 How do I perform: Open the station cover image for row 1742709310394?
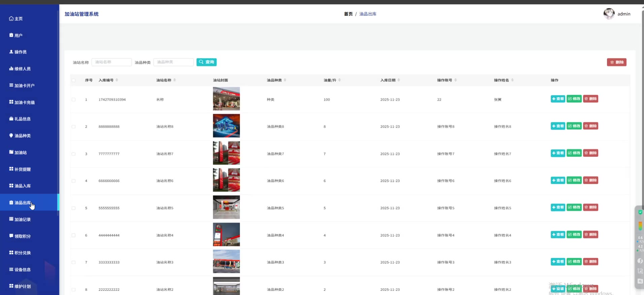pyautogui.click(x=226, y=99)
